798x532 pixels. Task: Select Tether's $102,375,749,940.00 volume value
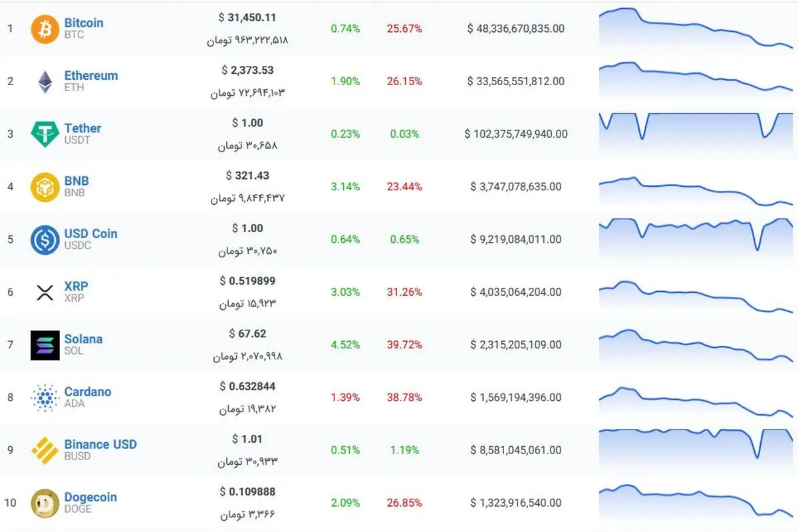click(x=516, y=134)
